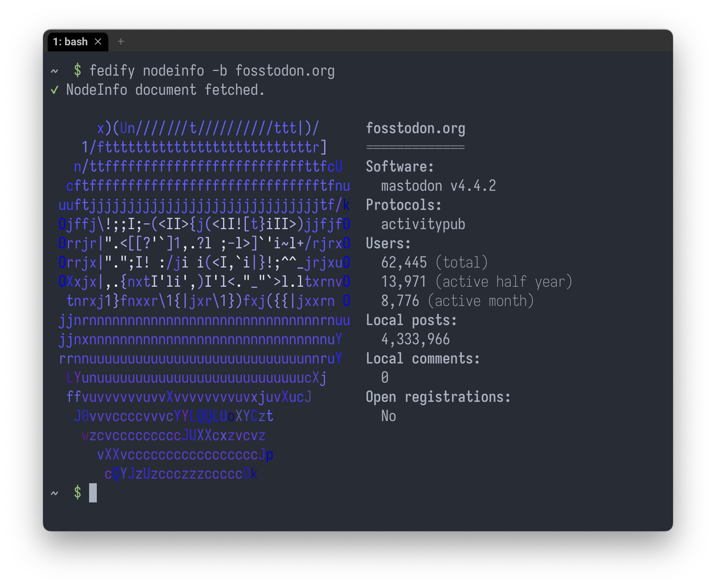Select the activitypub protocol entry
The image size is (716, 588).
tap(423, 224)
